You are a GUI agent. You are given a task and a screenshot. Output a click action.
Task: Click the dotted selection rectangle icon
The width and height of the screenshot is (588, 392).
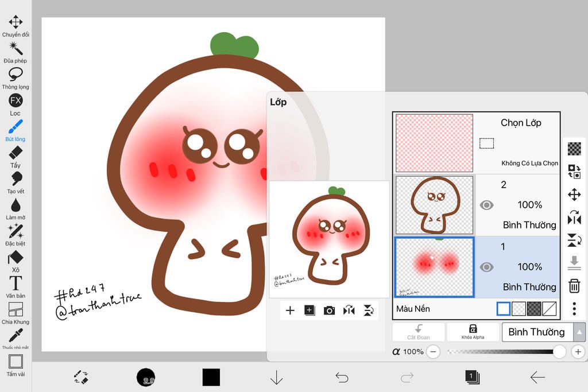486,143
